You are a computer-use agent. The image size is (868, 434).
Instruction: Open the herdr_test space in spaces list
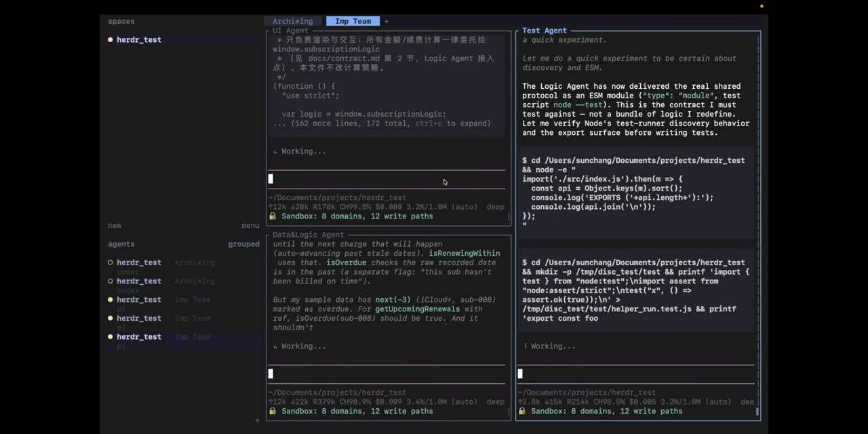coord(138,40)
